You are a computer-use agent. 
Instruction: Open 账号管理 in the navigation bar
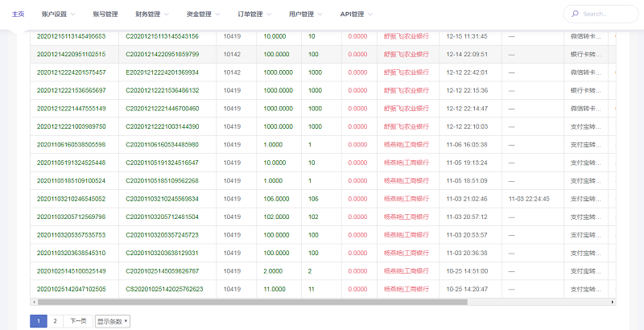coord(105,14)
